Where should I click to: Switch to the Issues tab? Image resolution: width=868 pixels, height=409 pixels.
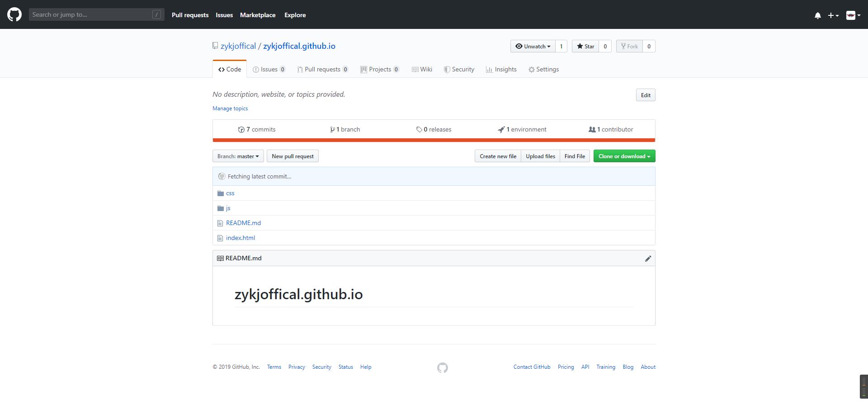coord(269,69)
